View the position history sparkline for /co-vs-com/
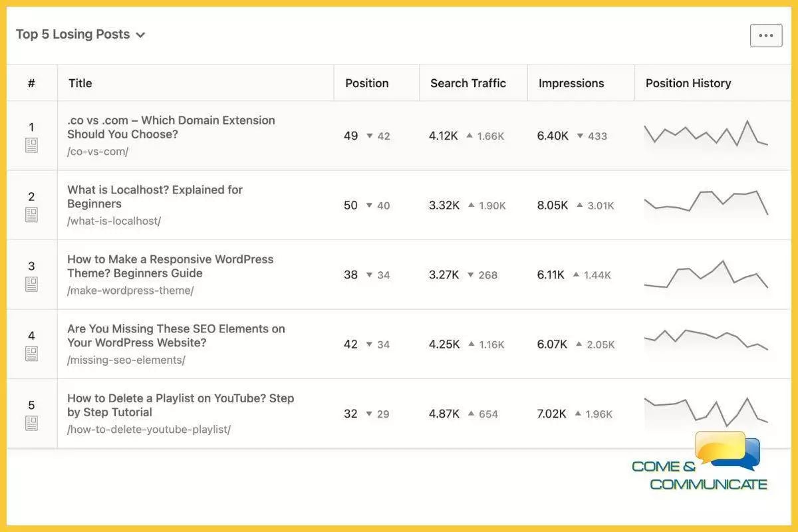Image resolution: width=798 pixels, height=532 pixels. click(x=706, y=134)
